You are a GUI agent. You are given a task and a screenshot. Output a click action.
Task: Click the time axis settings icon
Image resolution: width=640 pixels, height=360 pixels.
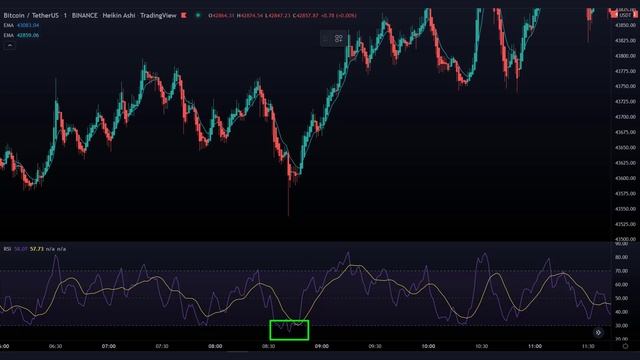coord(625,346)
